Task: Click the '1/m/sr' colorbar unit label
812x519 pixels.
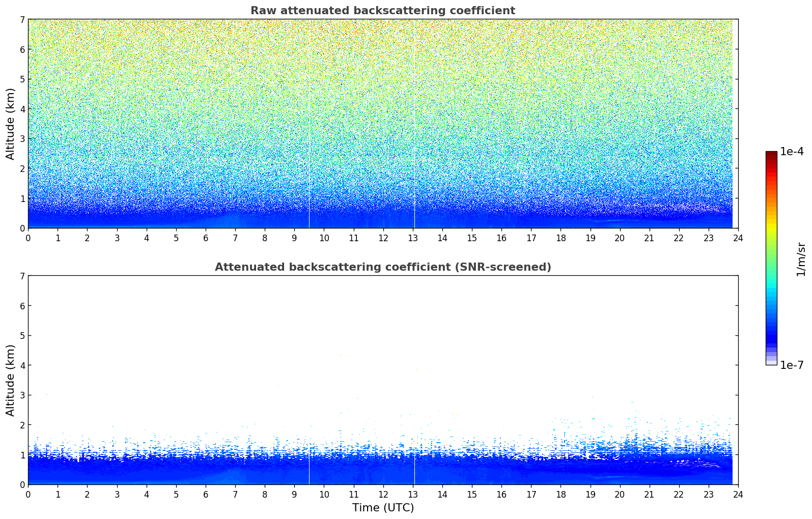Action: [x=801, y=258]
